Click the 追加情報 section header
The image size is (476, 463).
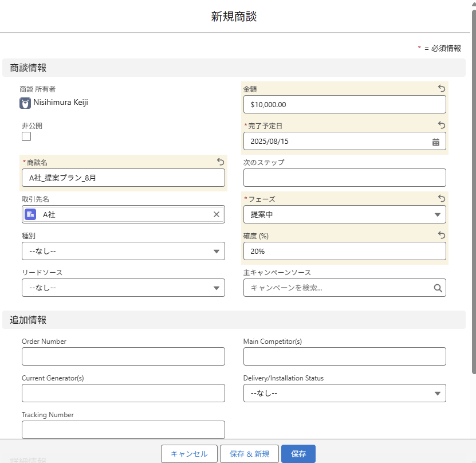pyautogui.click(x=234, y=320)
